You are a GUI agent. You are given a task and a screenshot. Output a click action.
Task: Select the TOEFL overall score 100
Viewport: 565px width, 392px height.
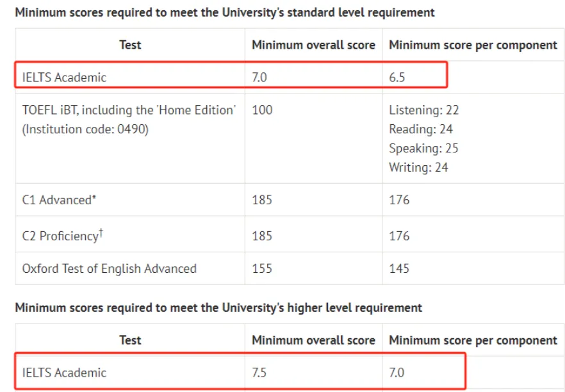point(262,110)
